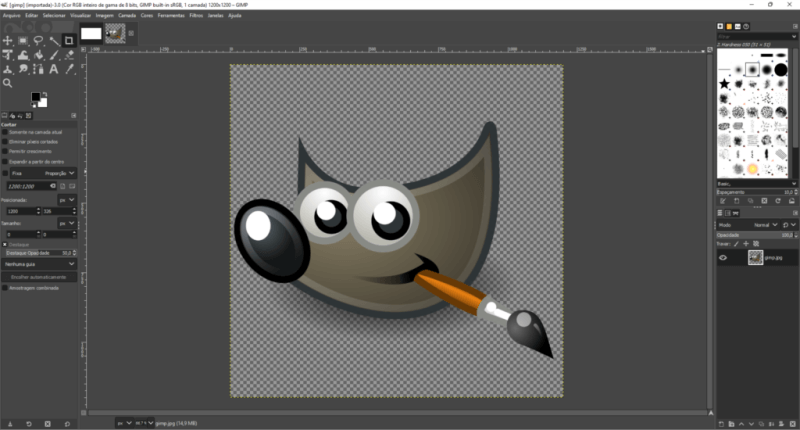Enable 'Amostragem combinada' checkbox
The image size is (800, 430).
(5, 288)
